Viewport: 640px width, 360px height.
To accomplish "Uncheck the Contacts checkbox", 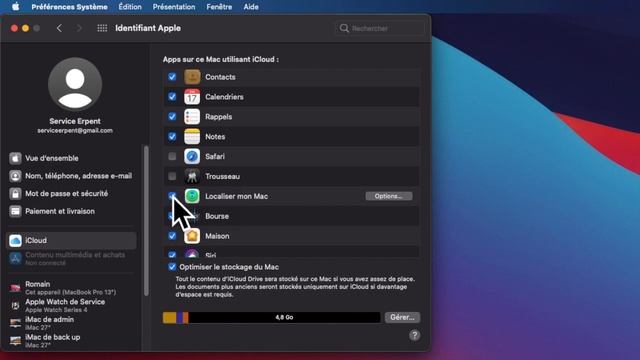I will click(172, 77).
